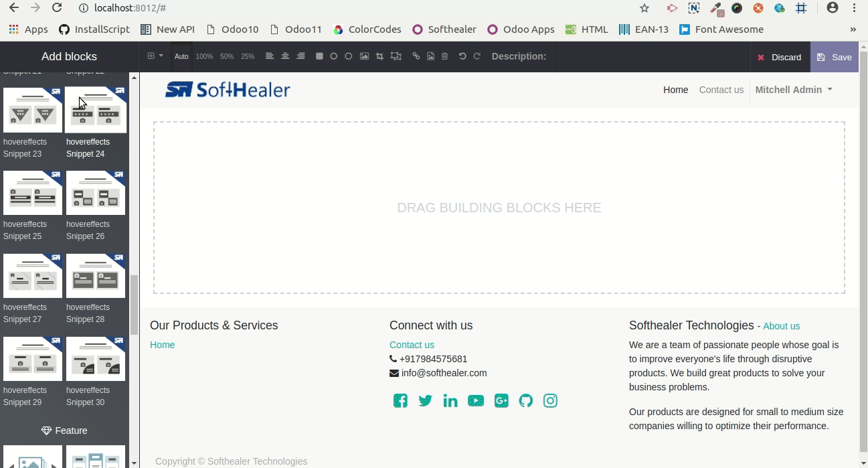This screenshot has width=868, height=468.
Task: Select hovereffects Snippet 27 thumbnail
Action: tap(33, 276)
